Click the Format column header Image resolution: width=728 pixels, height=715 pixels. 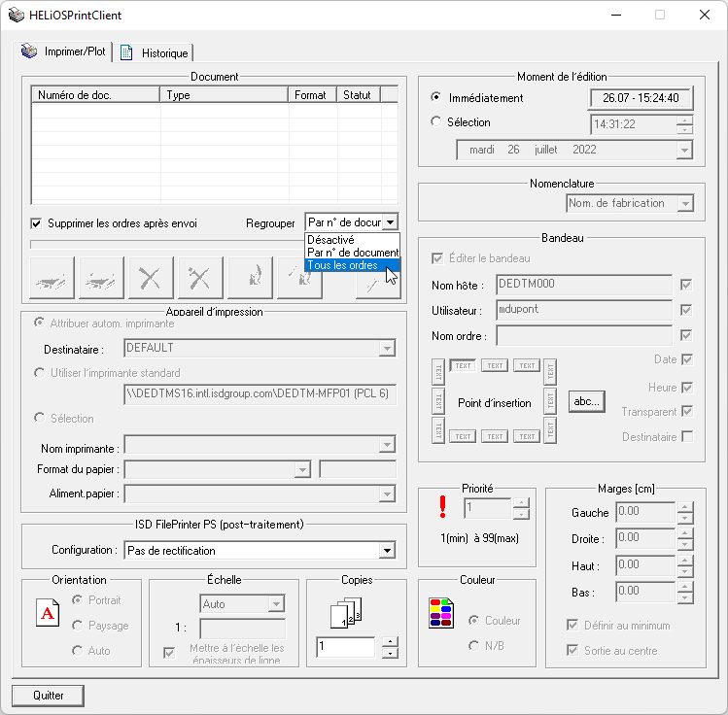pos(312,94)
